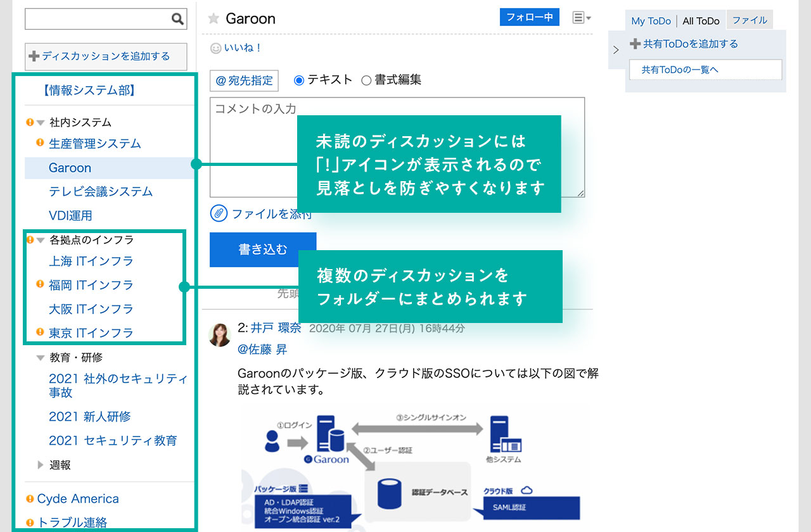This screenshot has width=811, height=532.
Task: Click the 共有ToDoを追加する link
Action: (x=691, y=44)
